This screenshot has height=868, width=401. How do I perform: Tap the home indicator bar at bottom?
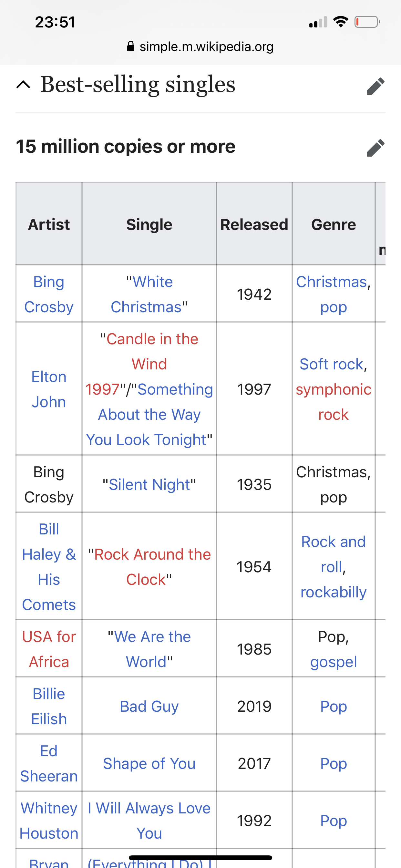click(200, 858)
